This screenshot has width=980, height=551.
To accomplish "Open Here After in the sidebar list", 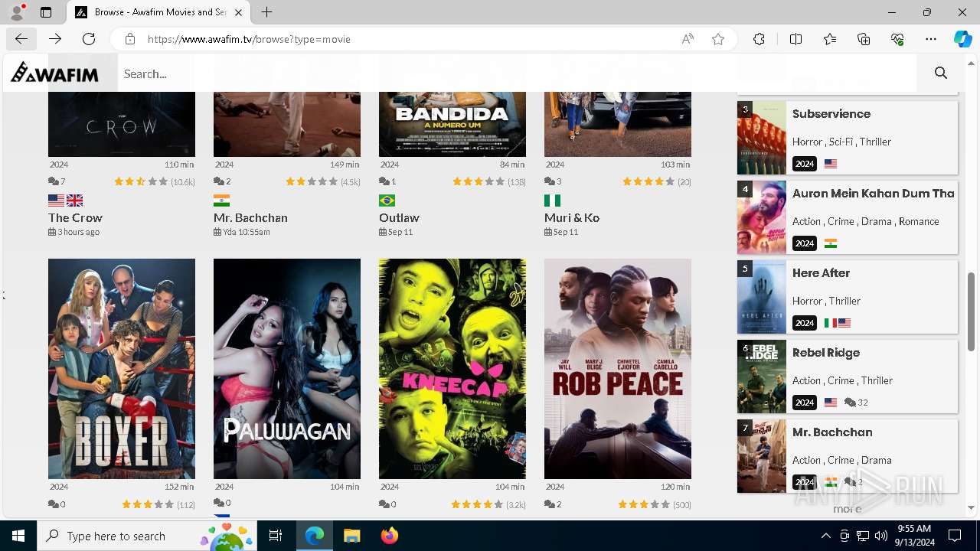I will pyautogui.click(x=821, y=273).
